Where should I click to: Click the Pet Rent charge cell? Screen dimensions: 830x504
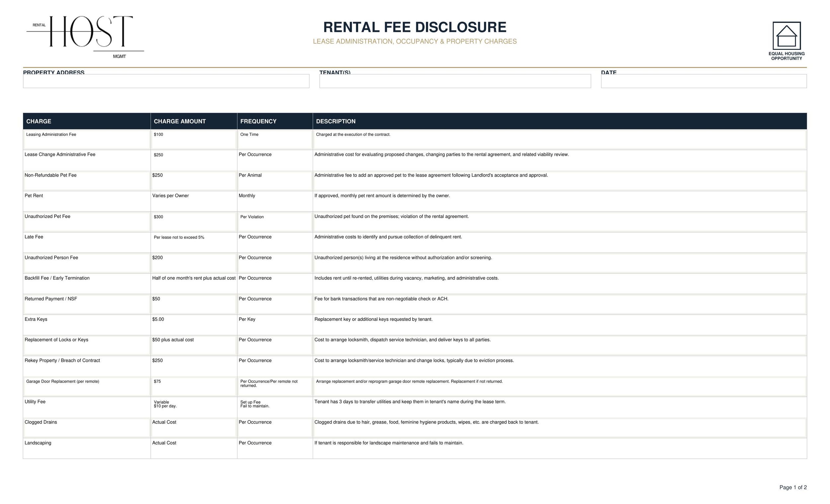[x=87, y=202]
